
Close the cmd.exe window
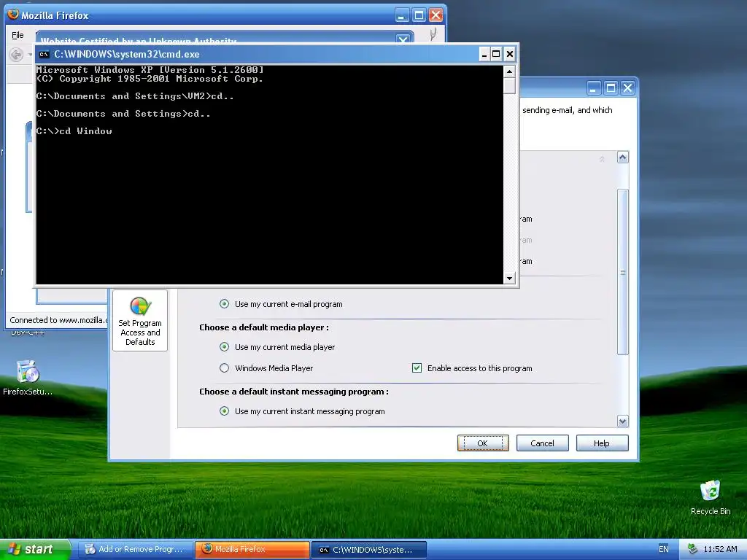[x=510, y=54]
